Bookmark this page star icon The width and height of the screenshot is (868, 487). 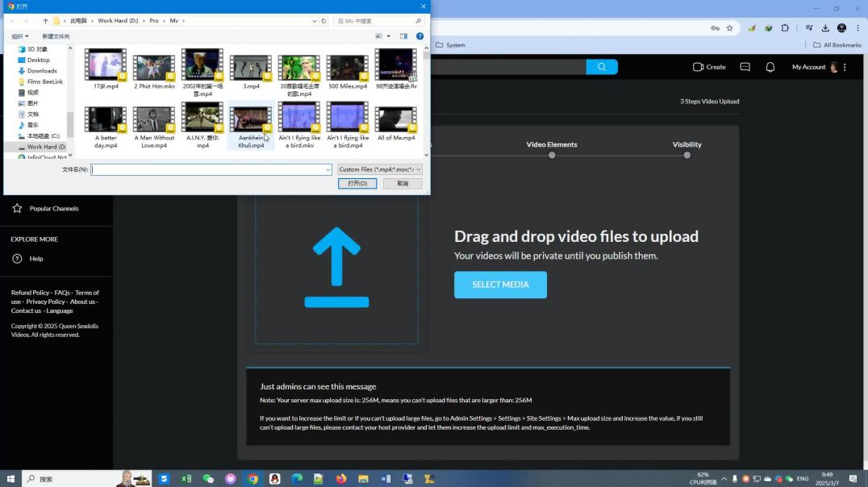[729, 28]
